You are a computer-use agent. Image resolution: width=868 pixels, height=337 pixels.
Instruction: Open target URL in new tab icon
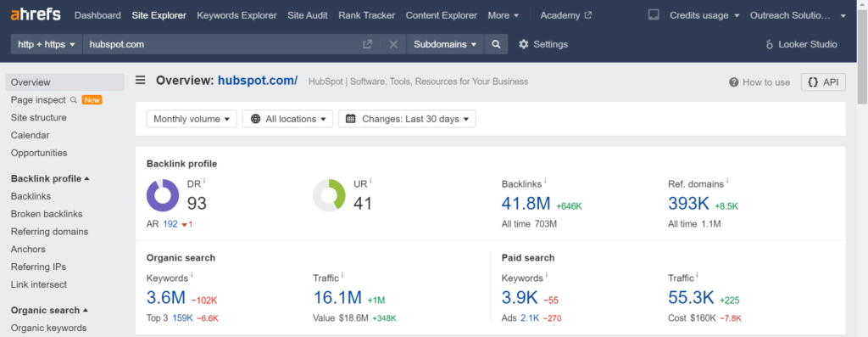(368, 44)
